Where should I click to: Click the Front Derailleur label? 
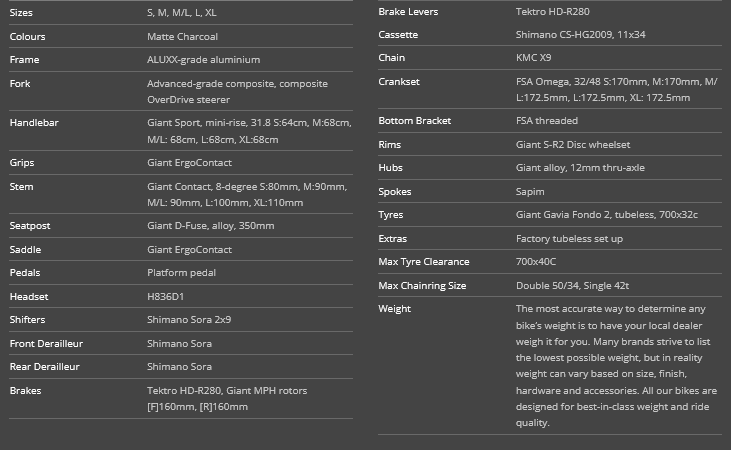[46, 343]
